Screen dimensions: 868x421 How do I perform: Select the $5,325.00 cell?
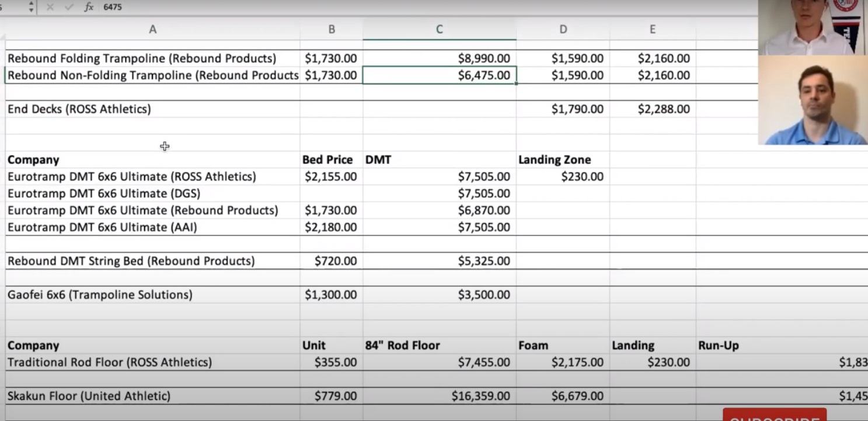tap(440, 261)
